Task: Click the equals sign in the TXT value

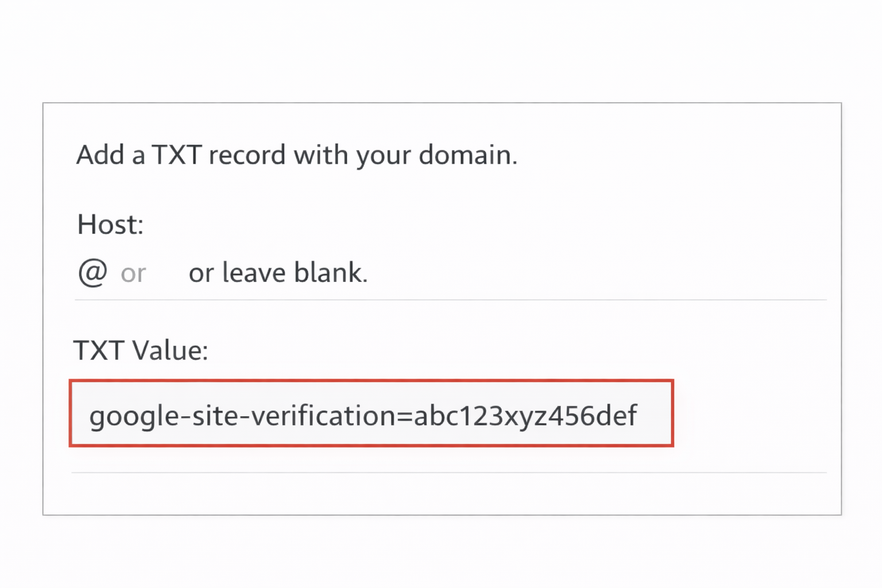Action: point(404,416)
